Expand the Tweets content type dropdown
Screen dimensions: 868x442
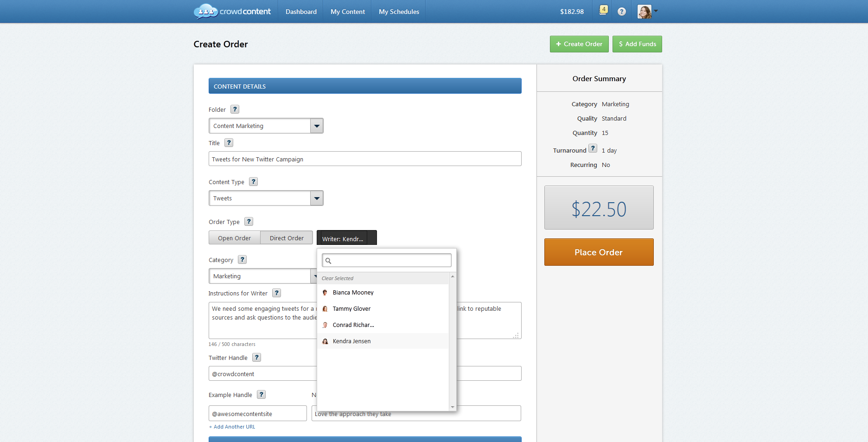pos(317,198)
